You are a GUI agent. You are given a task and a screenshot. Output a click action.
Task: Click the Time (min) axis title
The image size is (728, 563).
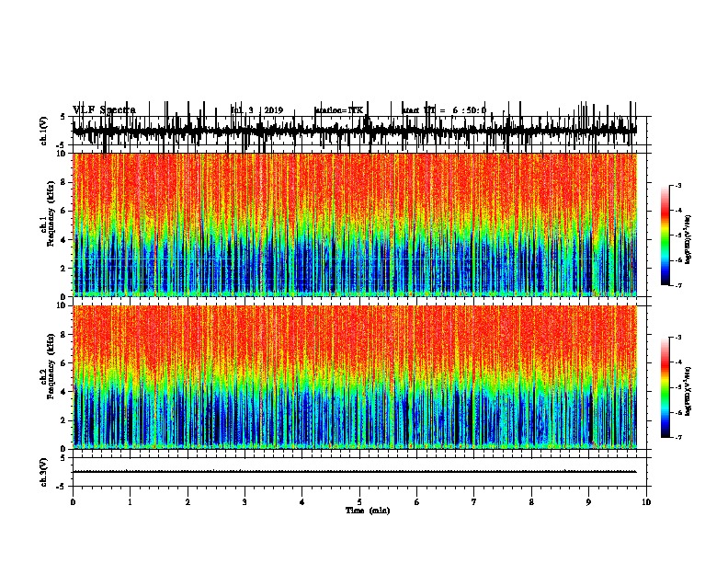pos(368,511)
